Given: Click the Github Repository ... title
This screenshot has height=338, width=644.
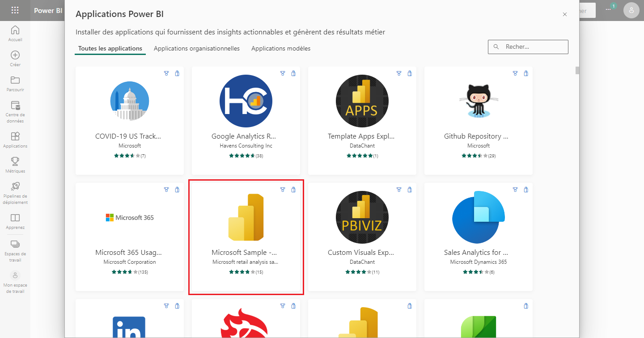Looking at the screenshot, I should tap(476, 136).
